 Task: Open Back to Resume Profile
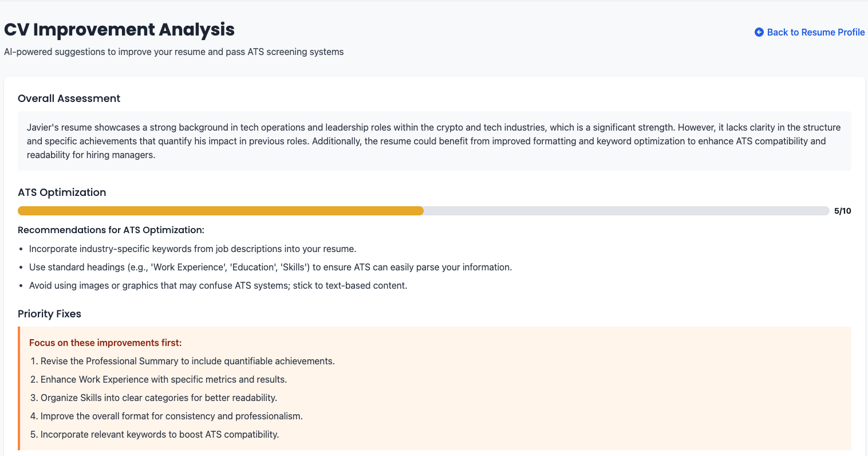click(815, 32)
